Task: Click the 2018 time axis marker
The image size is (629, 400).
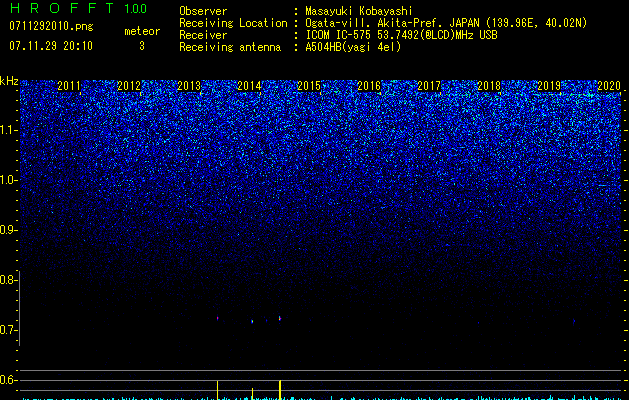Action: 489,85
